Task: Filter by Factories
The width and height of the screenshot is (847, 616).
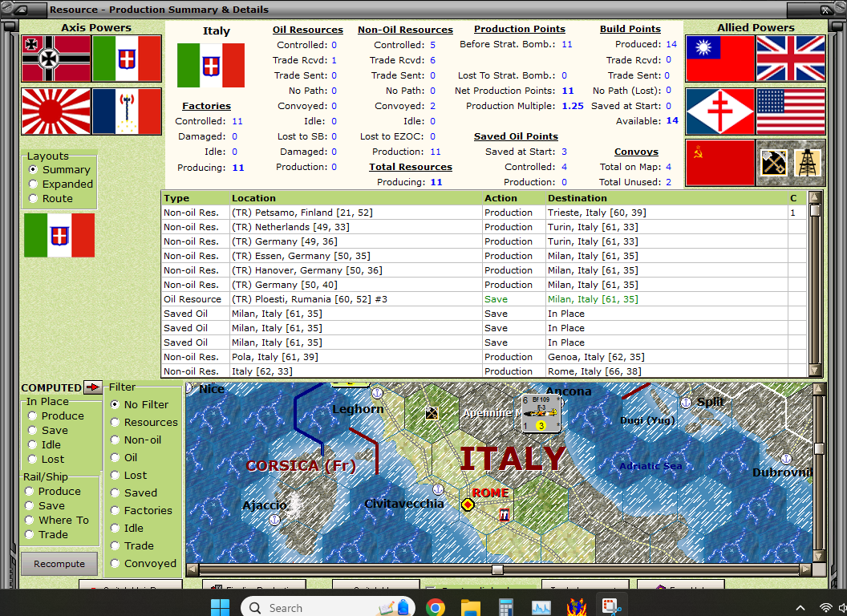Action: (x=115, y=510)
